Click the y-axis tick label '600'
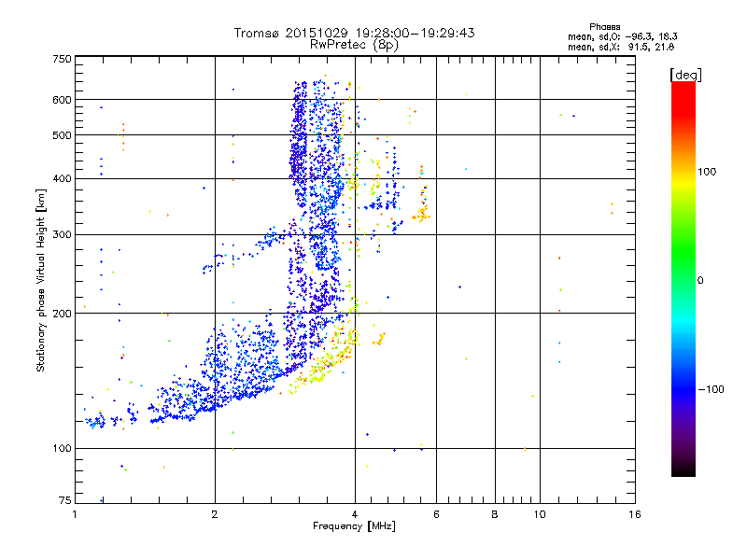Image resolution: width=747 pixels, height=560 pixels. (x=62, y=100)
